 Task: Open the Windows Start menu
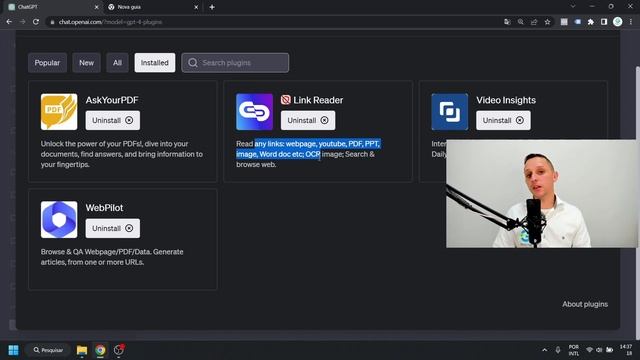[x=13, y=350]
